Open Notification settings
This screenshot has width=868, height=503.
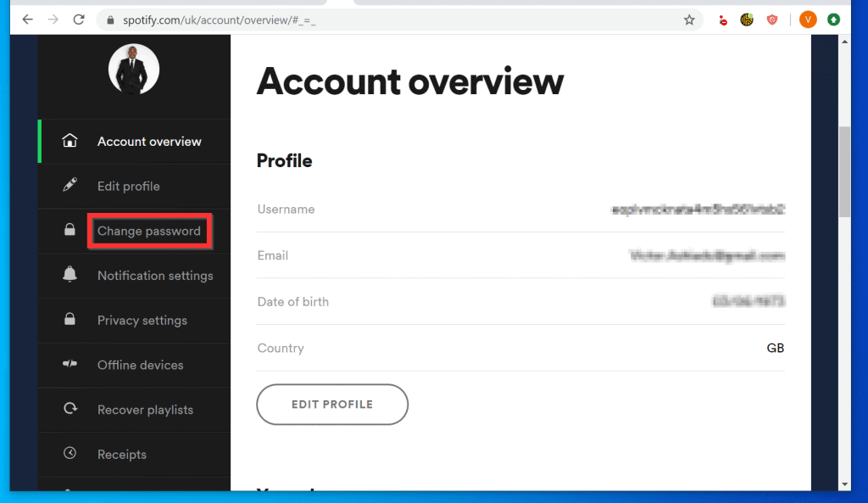pos(134,276)
